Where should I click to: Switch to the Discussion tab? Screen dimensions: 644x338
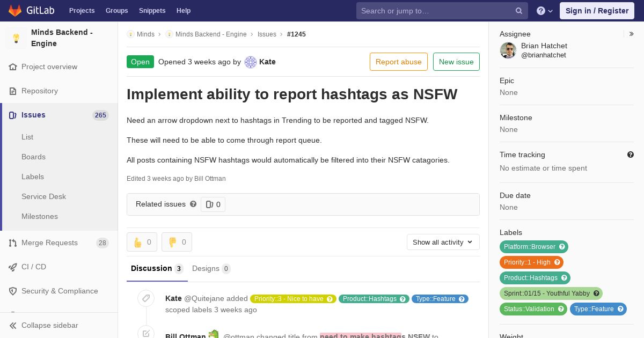click(157, 269)
